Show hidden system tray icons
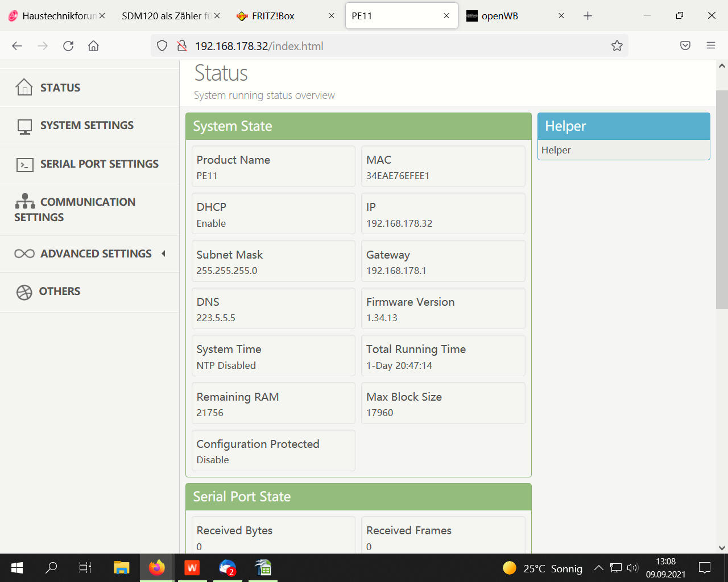728x582 pixels. pyautogui.click(x=599, y=568)
